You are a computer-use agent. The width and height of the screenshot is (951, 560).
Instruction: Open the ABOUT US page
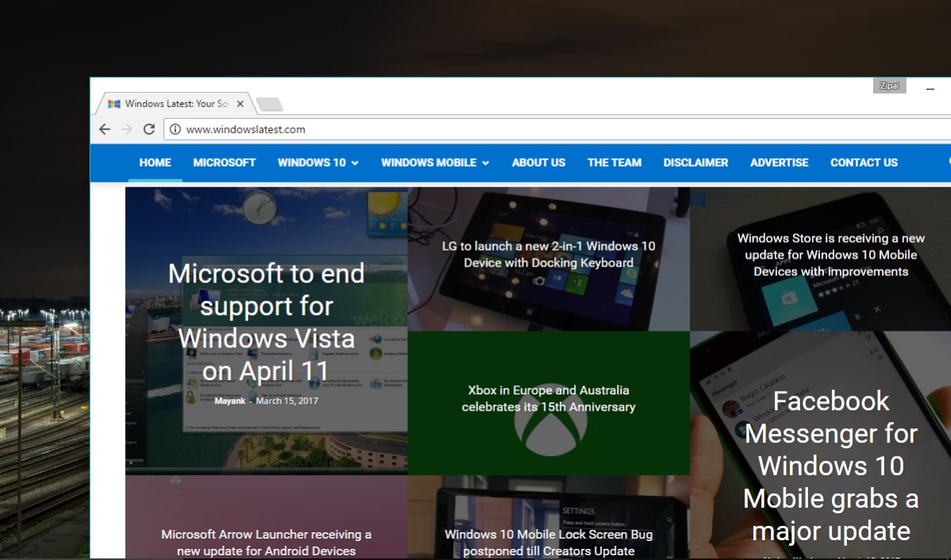pos(538,163)
